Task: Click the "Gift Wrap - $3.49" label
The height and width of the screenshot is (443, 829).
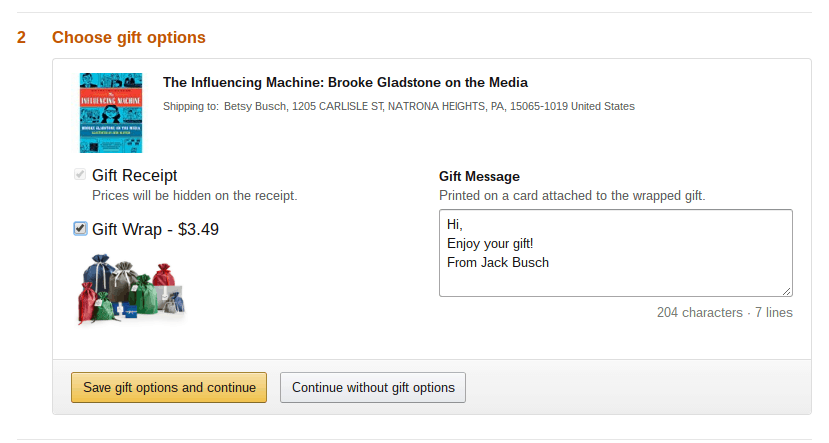Action: [155, 229]
